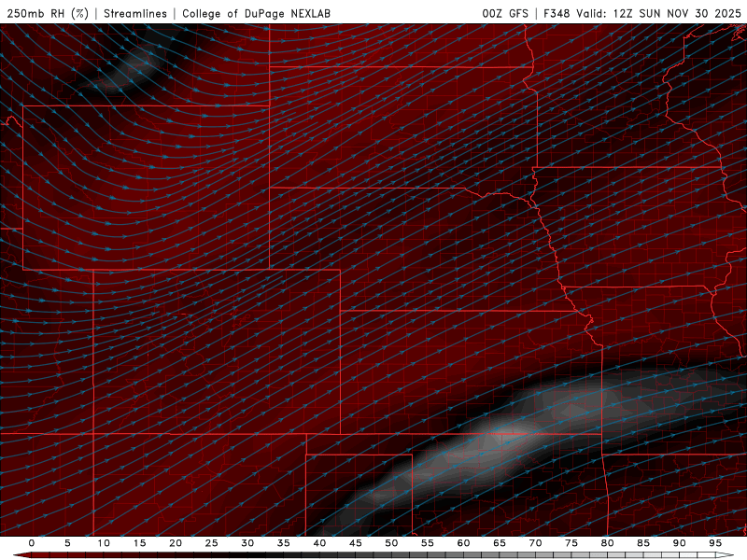Click the 55 label on color scale
Viewport: 747px width, 560px height.
(427, 543)
